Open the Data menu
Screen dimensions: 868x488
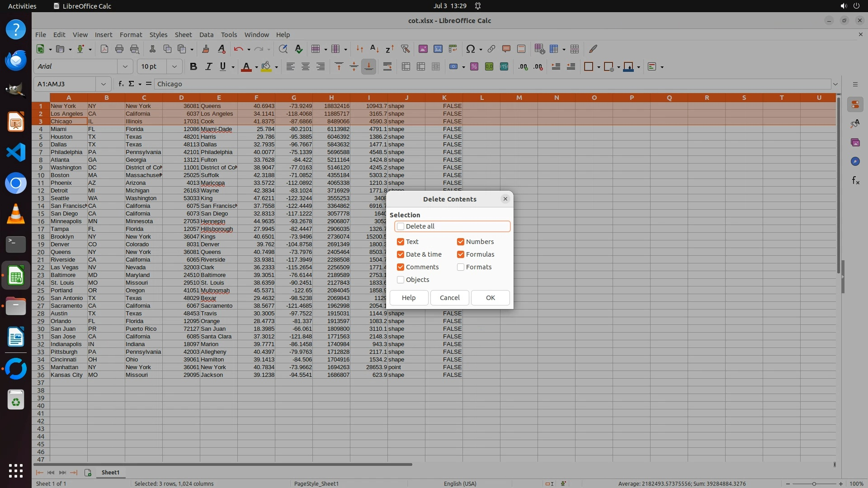click(x=206, y=34)
